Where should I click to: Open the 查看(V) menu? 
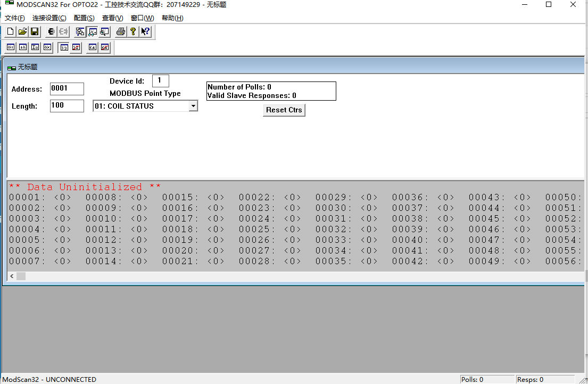[112, 18]
